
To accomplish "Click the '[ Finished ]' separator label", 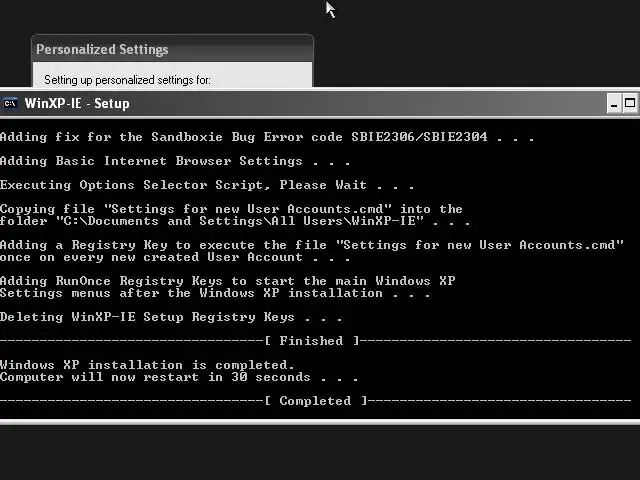I will (x=311, y=341).
